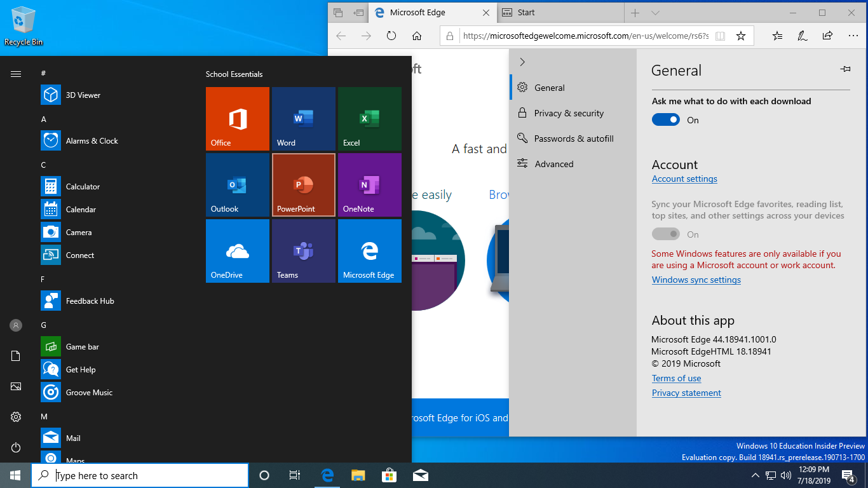Open 3D Viewer from the app list

[x=114, y=95]
